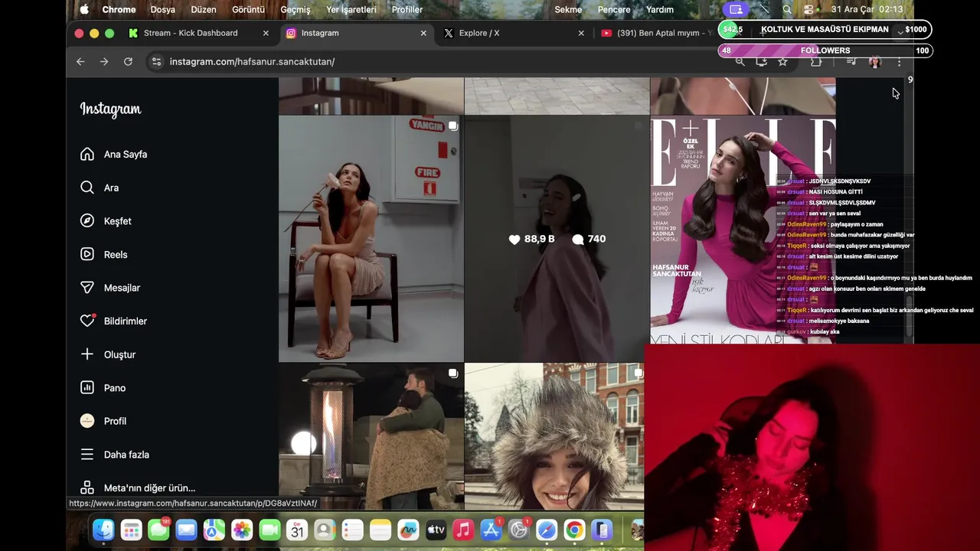980x551 pixels.
Task: Click the purple screen-sharing menu bar icon
Action: (736, 9)
